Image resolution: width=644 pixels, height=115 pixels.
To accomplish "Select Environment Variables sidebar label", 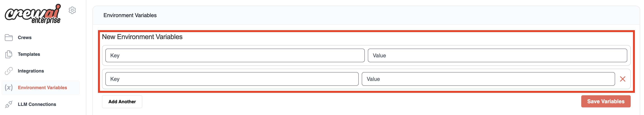I will 42,87.
